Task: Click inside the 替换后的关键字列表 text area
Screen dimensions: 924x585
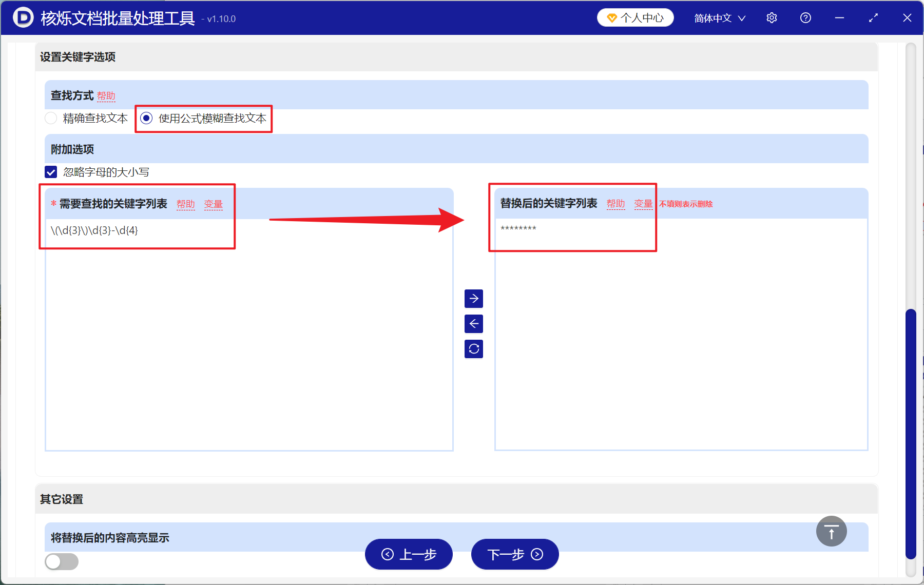Action: click(x=678, y=334)
